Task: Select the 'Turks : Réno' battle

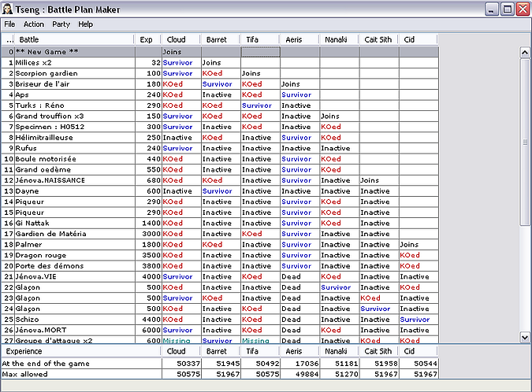Action: tap(220, 105)
